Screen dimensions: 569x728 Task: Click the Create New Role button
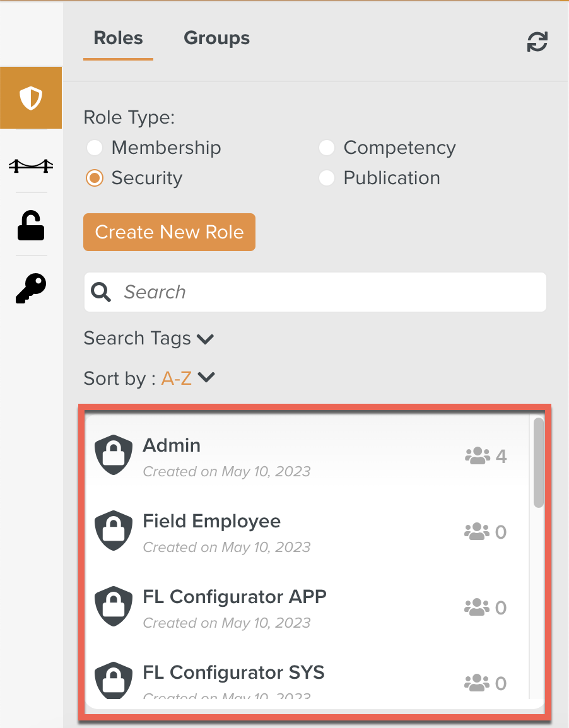(x=169, y=232)
